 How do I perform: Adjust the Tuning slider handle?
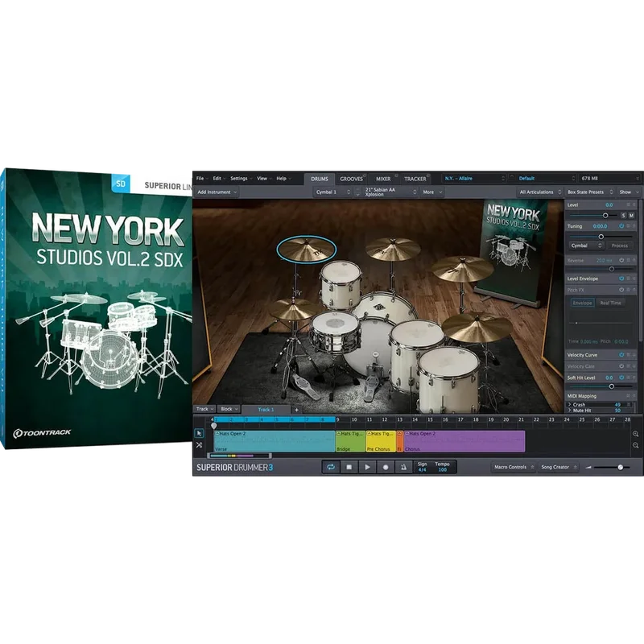[x=601, y=237]
